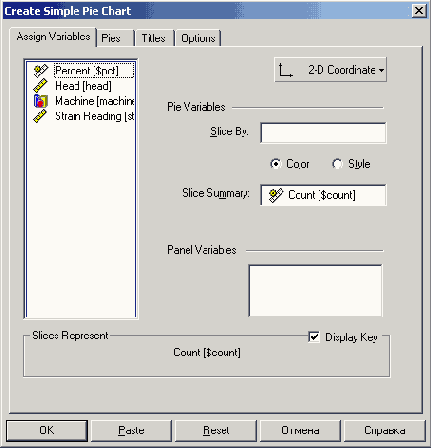This screenshot has height=448, width=431.
Task: Click the Head [head] ruler icon
Action: coord(41,86)
